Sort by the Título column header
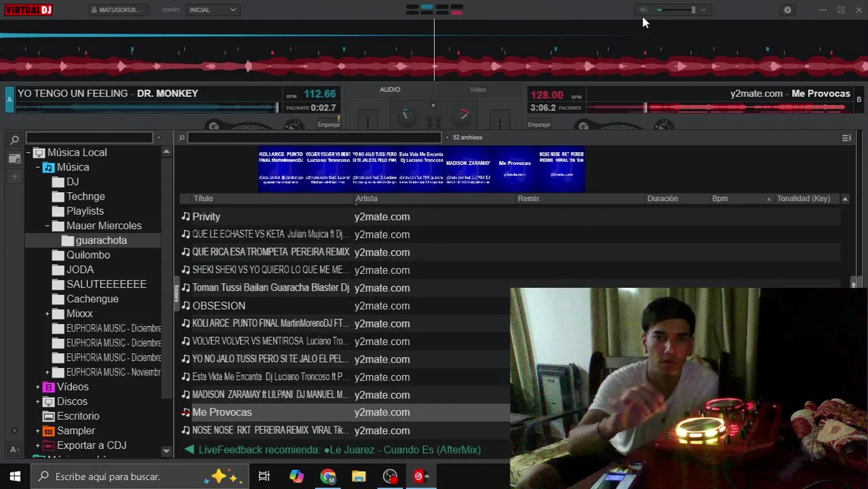Image resolution: width=868 pixels, height=489 pixels. click(203, 198)
